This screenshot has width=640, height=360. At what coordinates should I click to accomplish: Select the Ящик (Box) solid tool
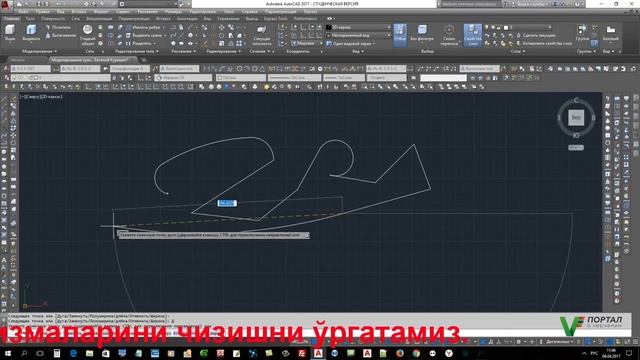10,33
